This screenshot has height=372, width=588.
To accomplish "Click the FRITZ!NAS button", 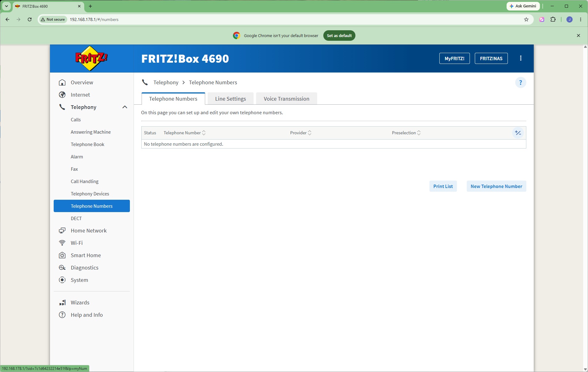I will 491,58.
